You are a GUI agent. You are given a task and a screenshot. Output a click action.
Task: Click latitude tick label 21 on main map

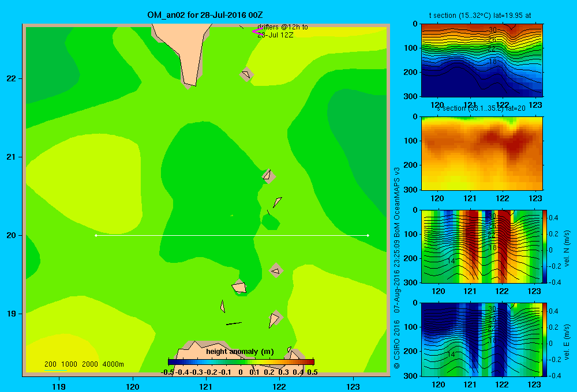click(x=11, y=157)
